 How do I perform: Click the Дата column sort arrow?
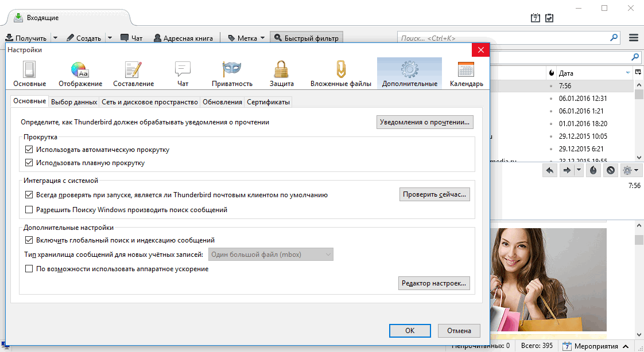point(628,73)
